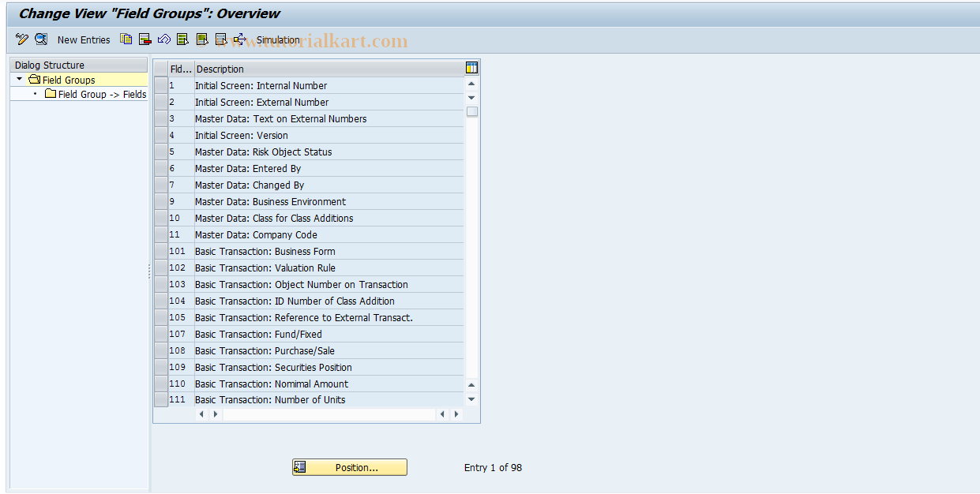Viewport: 980px width, 494px height.
Task: Click the select-all corner cell of table
Action: click(x=161, y=69)
